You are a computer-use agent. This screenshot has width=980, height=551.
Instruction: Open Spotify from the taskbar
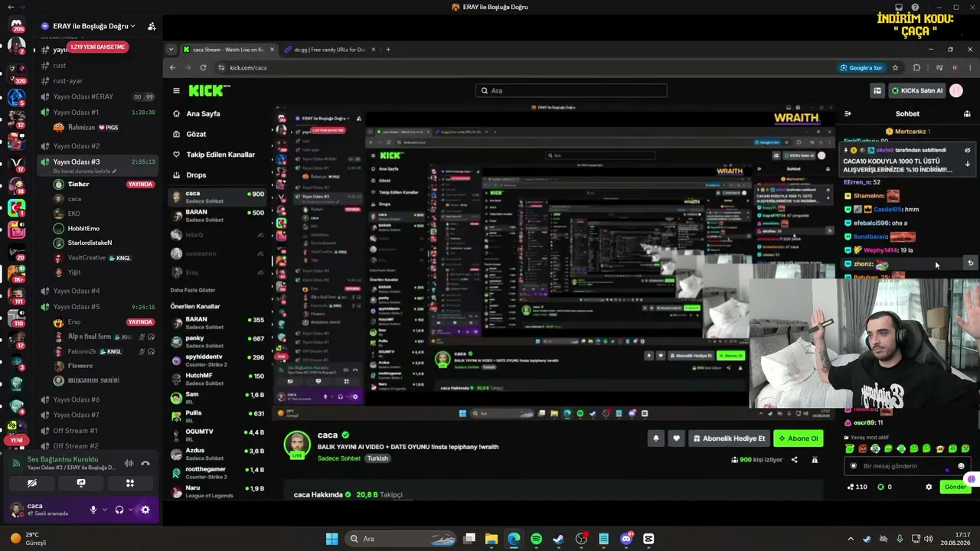(536, 539)
